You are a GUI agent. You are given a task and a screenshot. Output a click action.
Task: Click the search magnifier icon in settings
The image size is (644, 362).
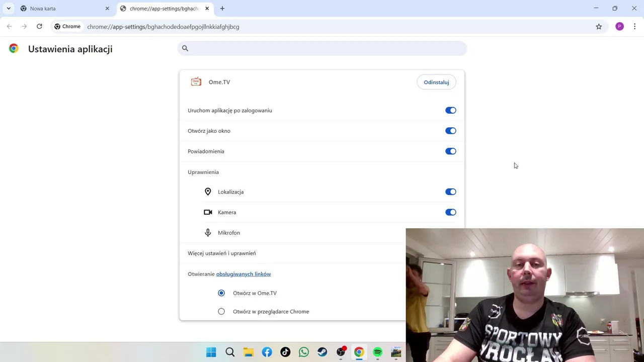pos(185,48)
